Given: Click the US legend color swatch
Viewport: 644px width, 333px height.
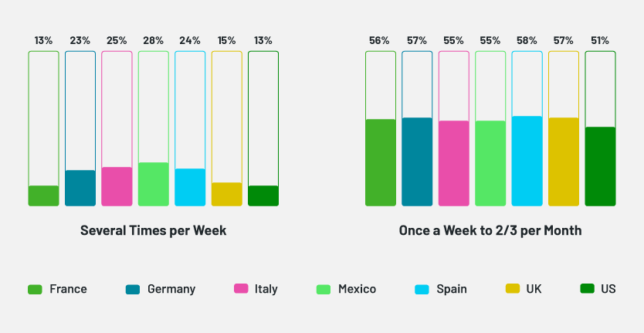Looking at the screenshot, I should (x=587, y=290).
